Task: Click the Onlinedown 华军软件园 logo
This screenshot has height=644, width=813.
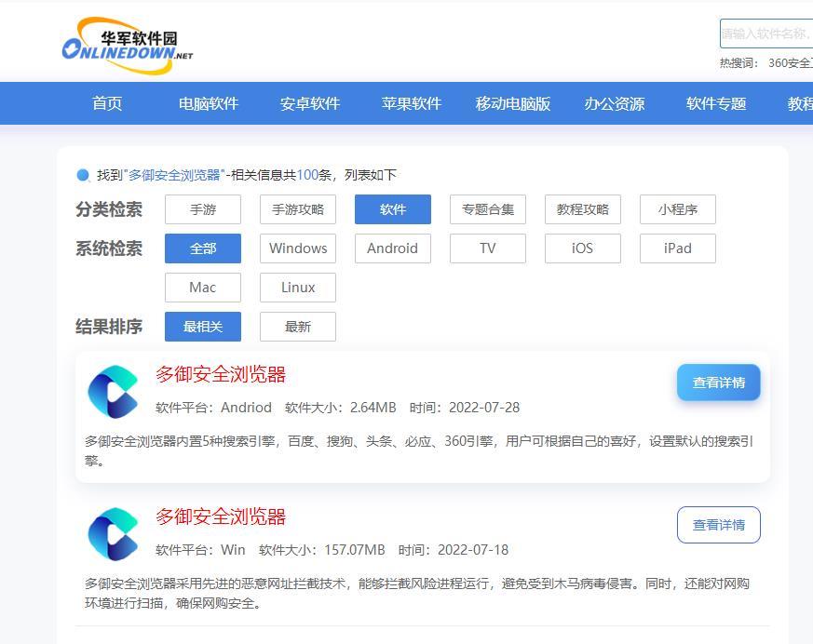Action: tap(127, 45)
